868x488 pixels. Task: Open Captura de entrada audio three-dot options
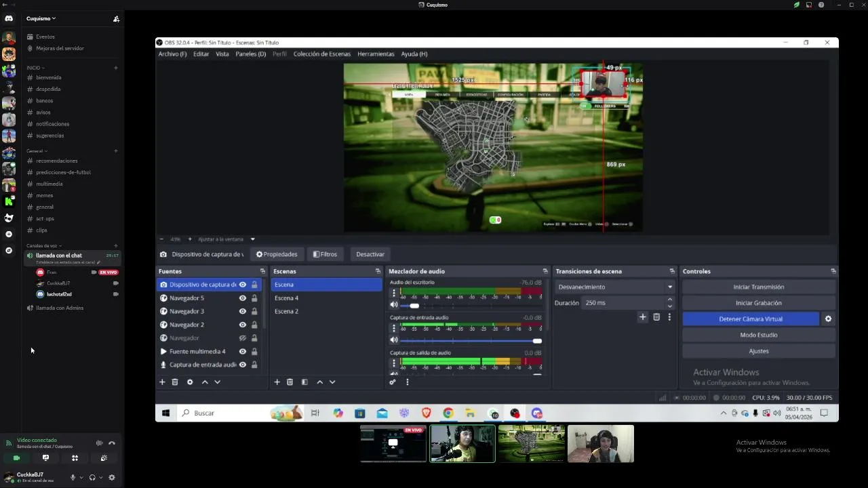click(393, 329)
